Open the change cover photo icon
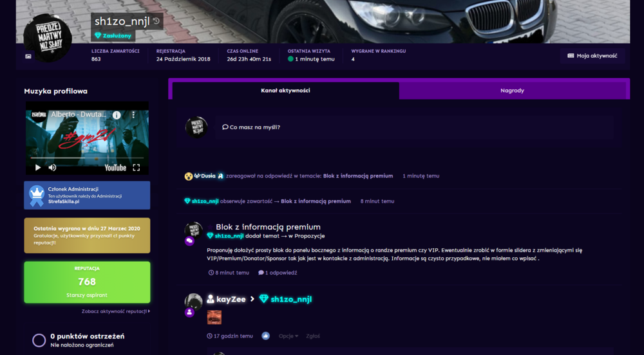This screenshot has width=644, height=355. pyautogui.click(x=28, y=56)
